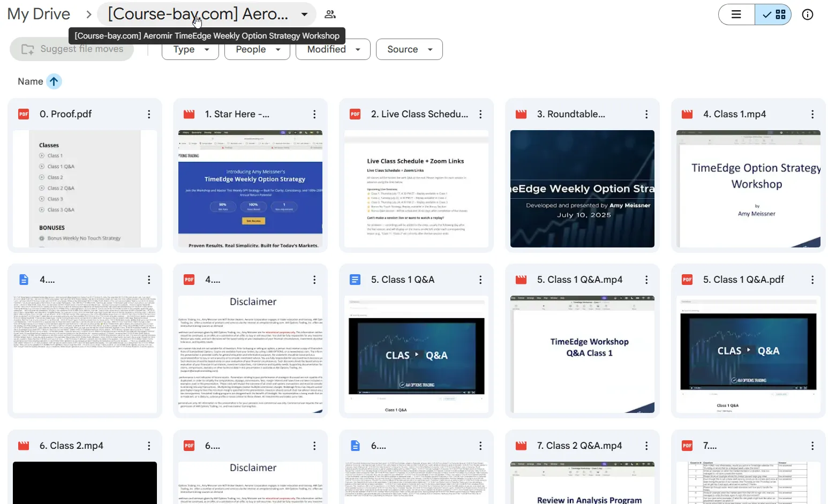This screenshot has height=504, width=828.
Task: Click Suggest file moves button
Action: point(72,49)
